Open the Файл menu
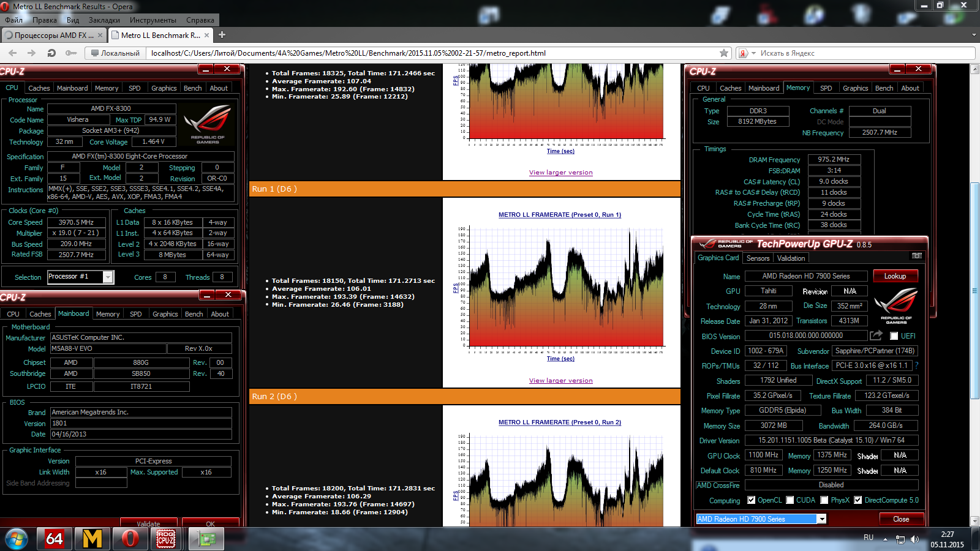980x551 pixels. [13, 20]
